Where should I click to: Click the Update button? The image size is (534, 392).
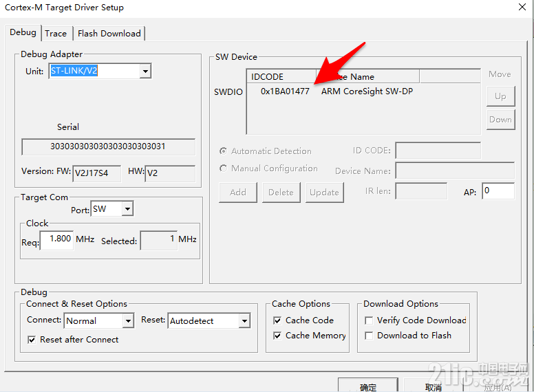coord(324,193)
